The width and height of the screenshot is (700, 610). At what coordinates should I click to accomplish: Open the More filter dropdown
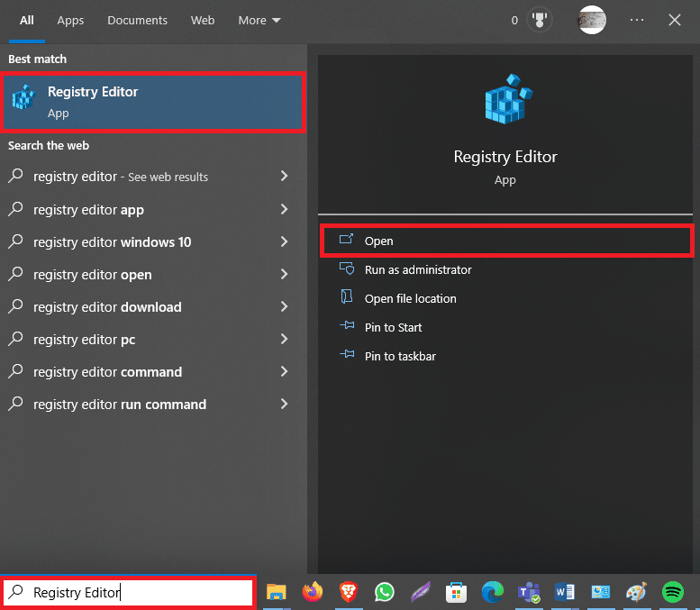(259, 21)
